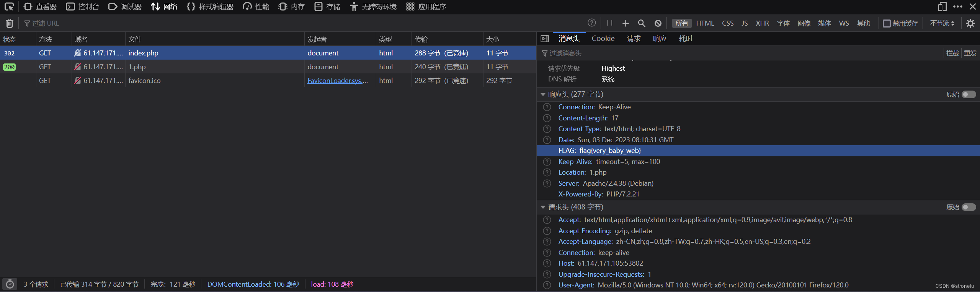Select the favicon.ico request row
The image size is (980, 292).
pos(268,81)
